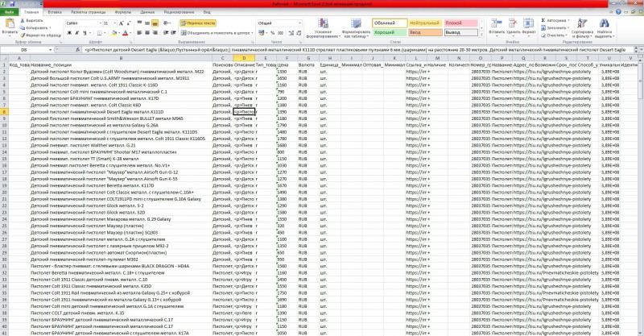Toggle Bold (Ж) formatting
Image resolution: width=644 pixels, height=336 pixels.
click(69, 33)
